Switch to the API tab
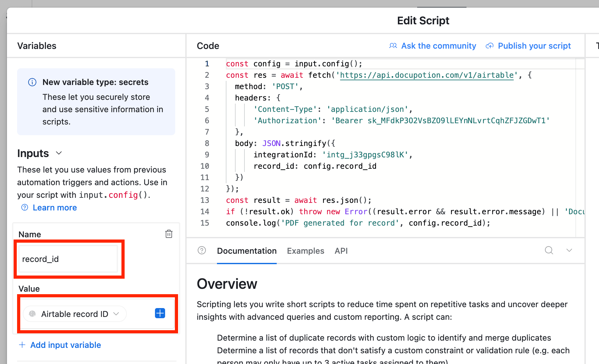The image size is (599, 364). click(341, 251)
